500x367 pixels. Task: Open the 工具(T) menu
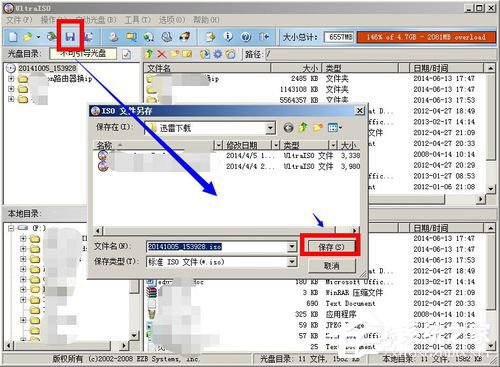point(138,20)
